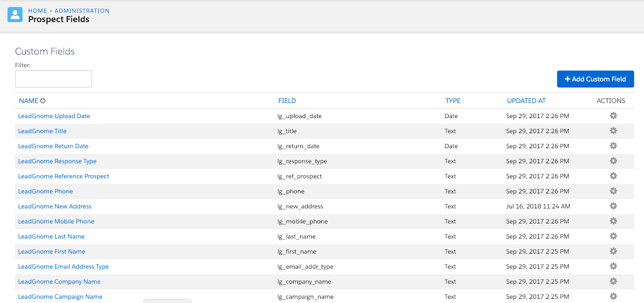Open gear actions for LeadGnome Title

613,131
